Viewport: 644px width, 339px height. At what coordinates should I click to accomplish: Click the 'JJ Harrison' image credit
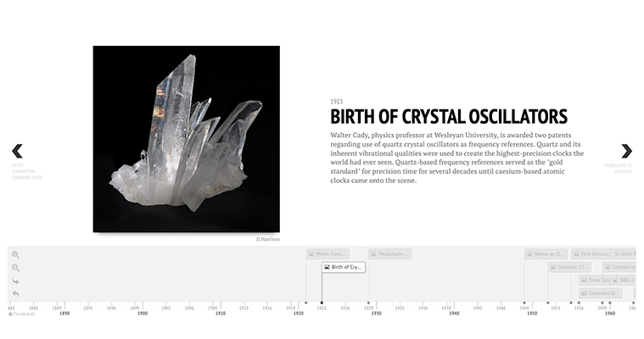(x=268, y=239)
